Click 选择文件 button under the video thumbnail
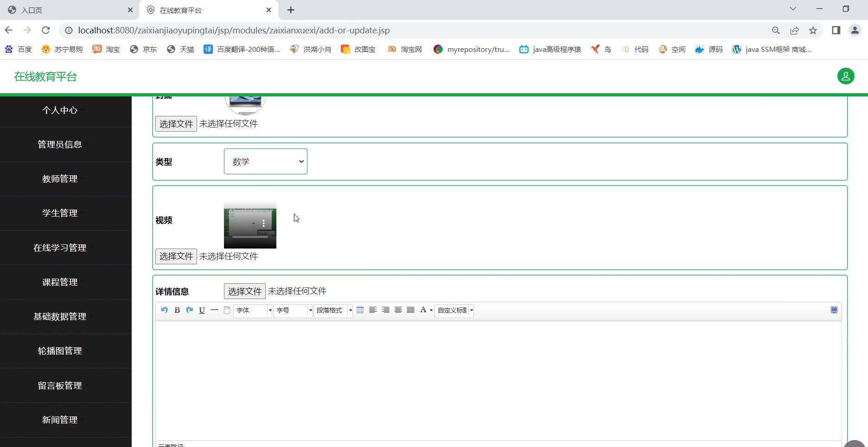 [x=176, y=256]
